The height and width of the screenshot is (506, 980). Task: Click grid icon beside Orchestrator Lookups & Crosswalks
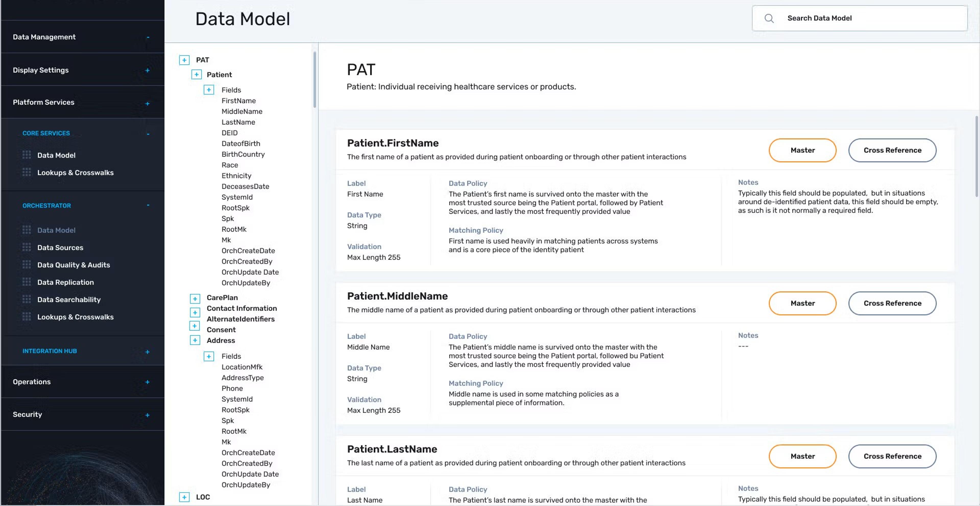click(26, 317)
